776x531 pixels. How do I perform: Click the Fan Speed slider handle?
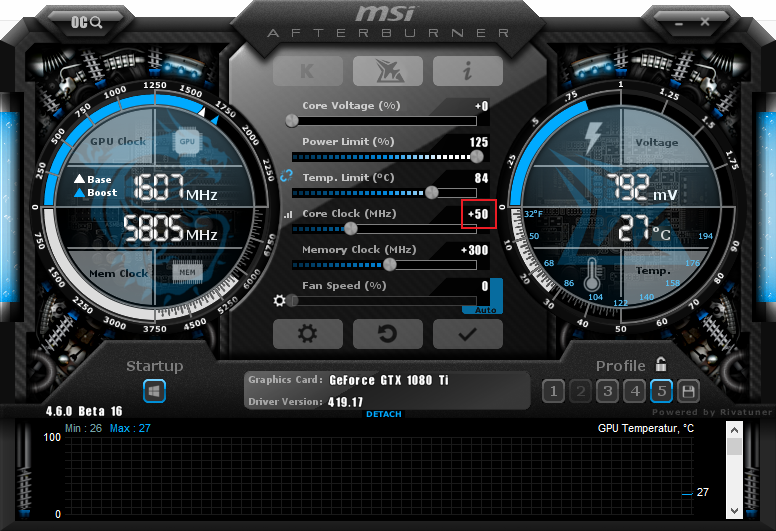[x=292, y=300]
